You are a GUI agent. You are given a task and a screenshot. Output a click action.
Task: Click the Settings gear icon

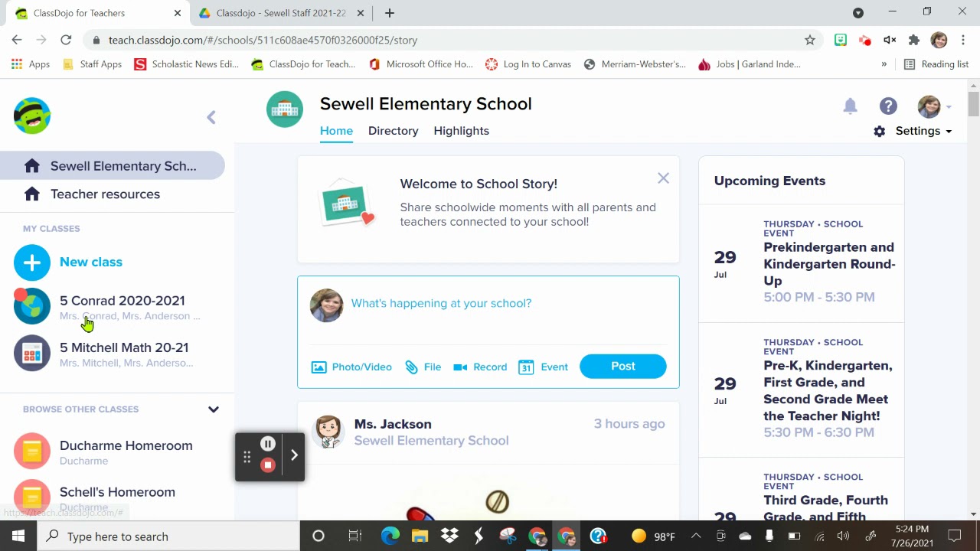[880, 132]
